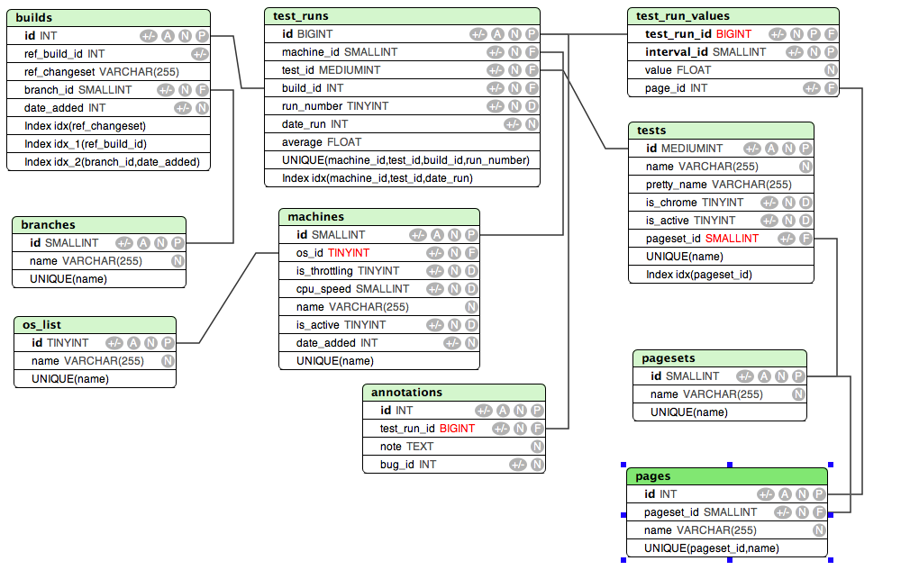The image size is (910, 588).
Task: Click the primary key badge on pagesets id
Action: click(x=798, y=376)
